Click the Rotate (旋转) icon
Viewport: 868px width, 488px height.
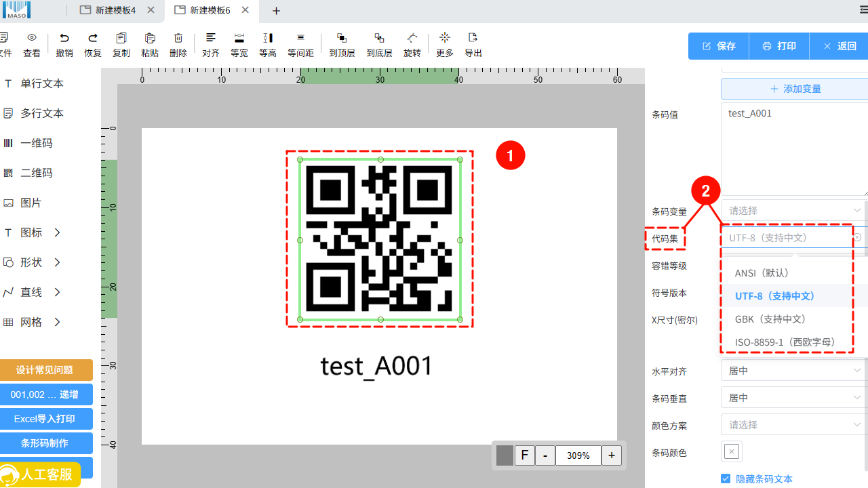pos(412,38)
